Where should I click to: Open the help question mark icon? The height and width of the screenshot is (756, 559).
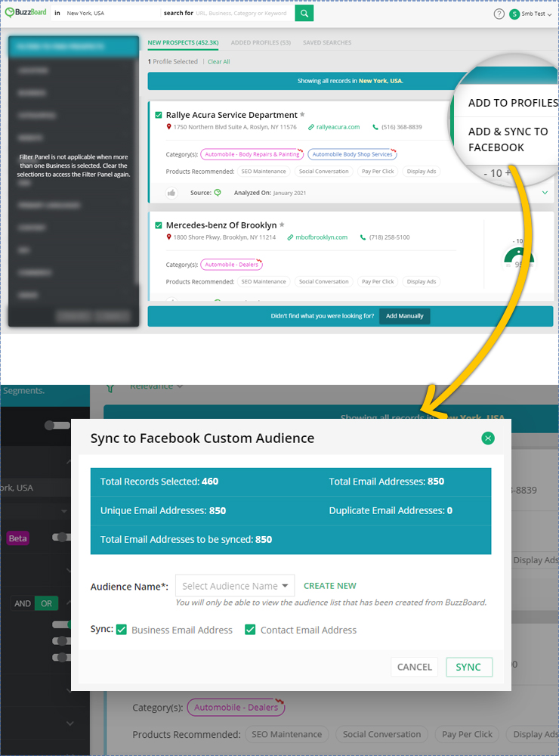tap(499, 14)
